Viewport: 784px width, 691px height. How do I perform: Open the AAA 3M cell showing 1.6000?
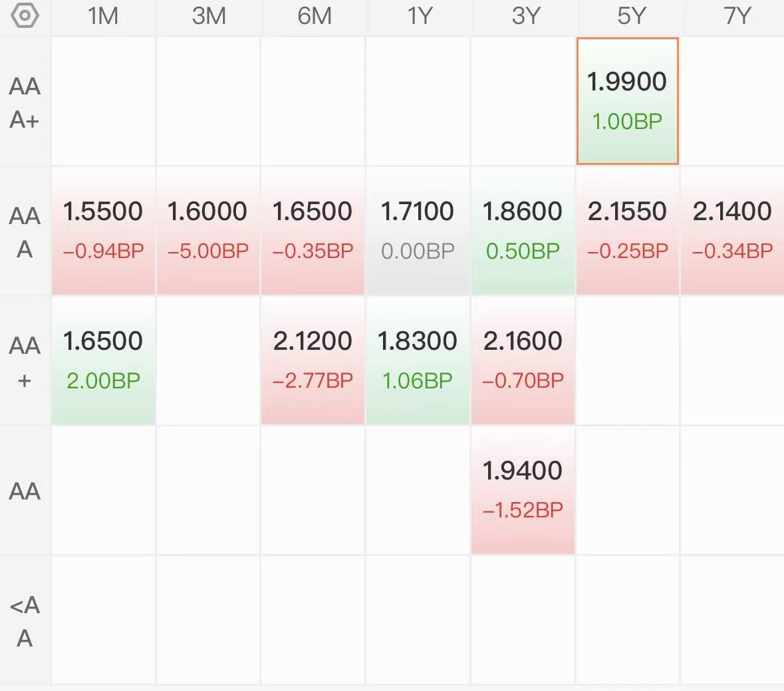tap(208, 230)
